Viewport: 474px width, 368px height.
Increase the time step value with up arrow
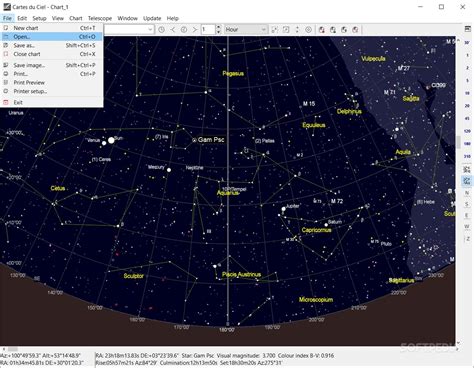tap(218, 27)
